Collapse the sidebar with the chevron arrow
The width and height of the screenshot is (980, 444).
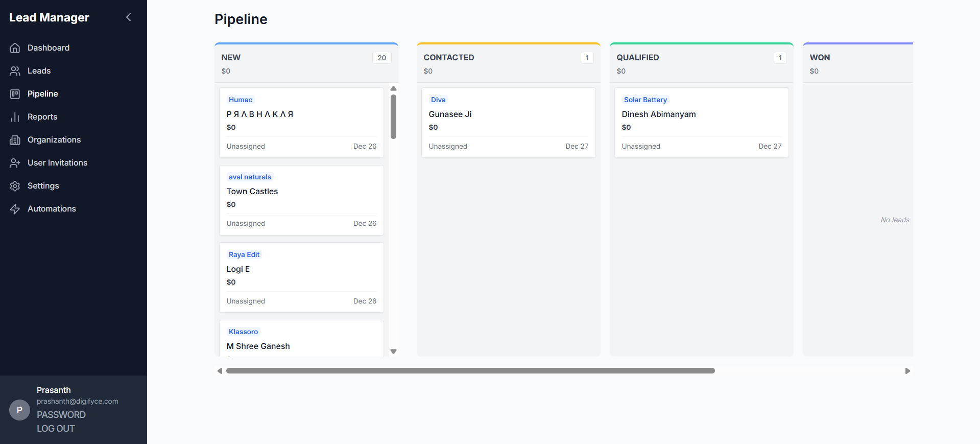tap(129, 17)
